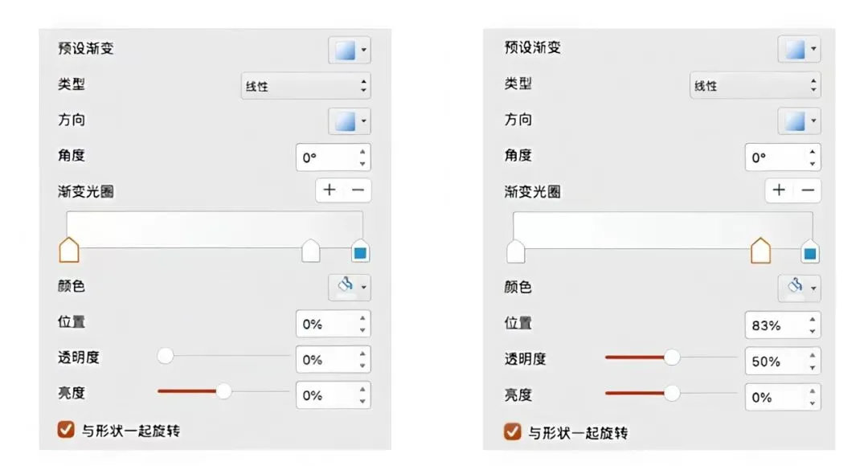Open the 预设渐变 preset dropdown in left panel
The width and height of the screenshot is (868, 466).
[349, 50]
